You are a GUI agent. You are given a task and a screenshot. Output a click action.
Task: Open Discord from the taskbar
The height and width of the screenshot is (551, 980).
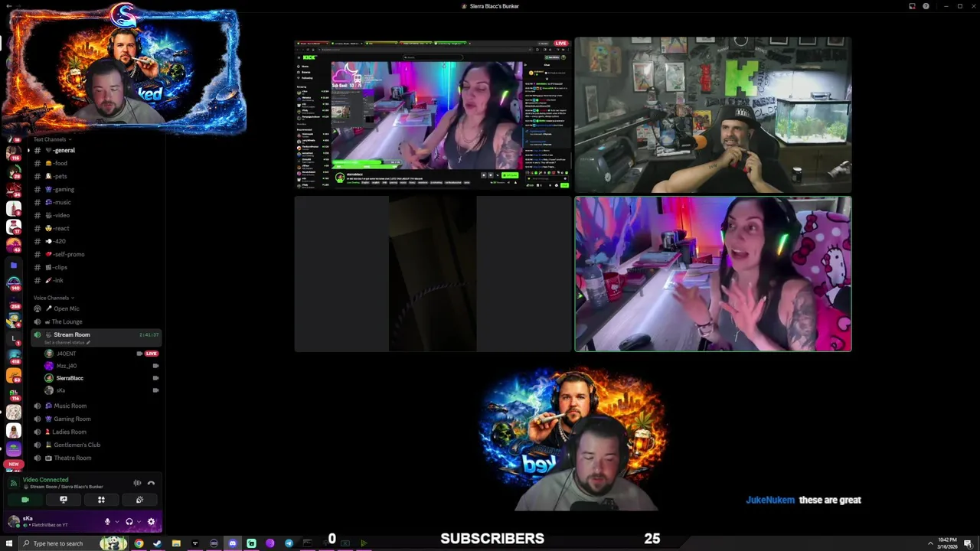[233, 543]
